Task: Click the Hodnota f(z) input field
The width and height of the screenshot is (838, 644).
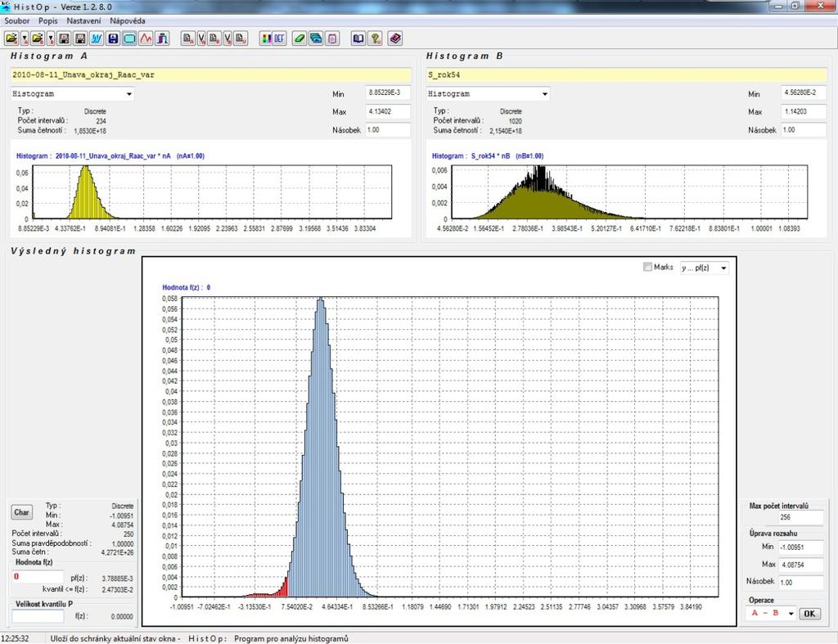Action: click(x=38, y=577)
